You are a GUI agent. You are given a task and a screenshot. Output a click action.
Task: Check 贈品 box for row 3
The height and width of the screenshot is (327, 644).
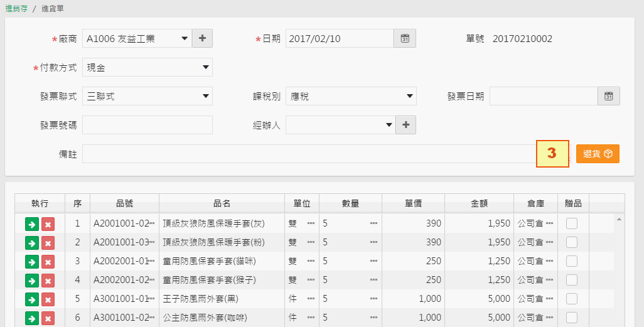pos(572,261)
